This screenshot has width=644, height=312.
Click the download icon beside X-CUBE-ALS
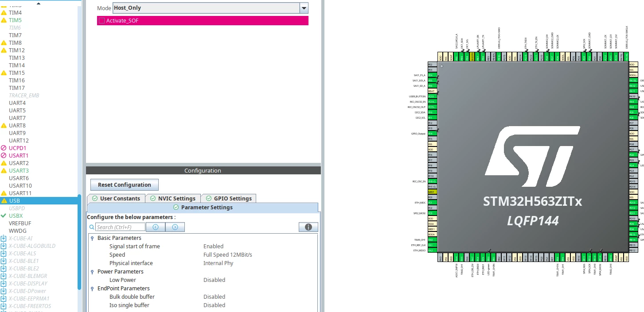[4, 254]
